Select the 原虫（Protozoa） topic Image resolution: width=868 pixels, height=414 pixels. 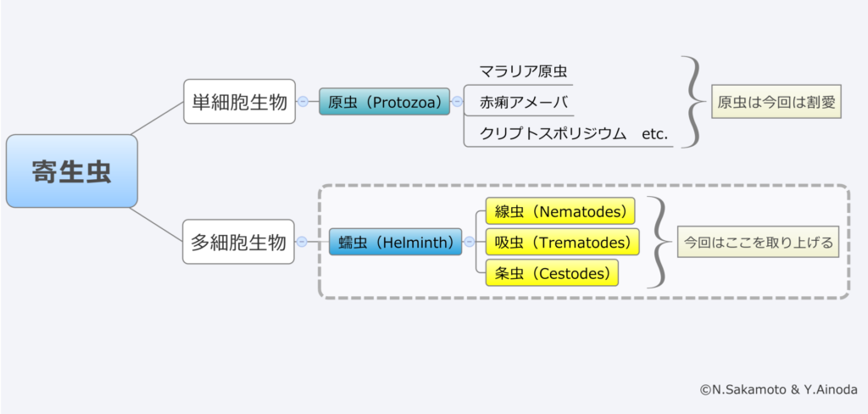(384, 103)
